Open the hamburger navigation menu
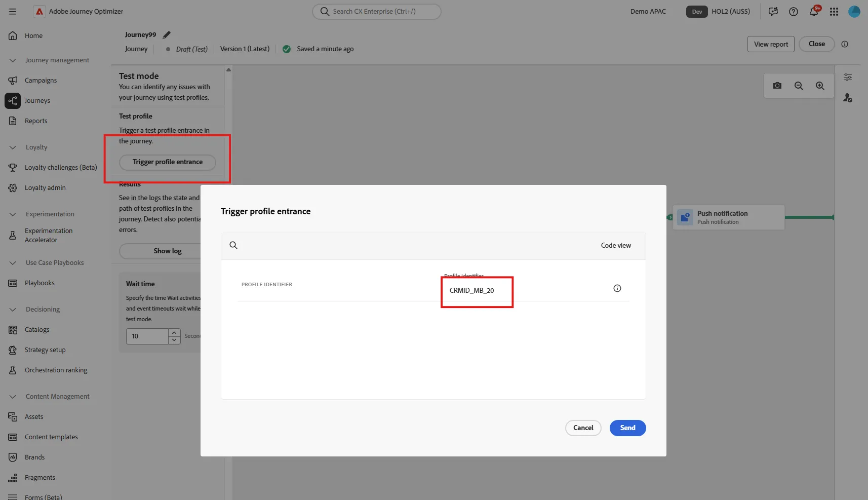This screenshot has width=868, height=500. point(13,11)
